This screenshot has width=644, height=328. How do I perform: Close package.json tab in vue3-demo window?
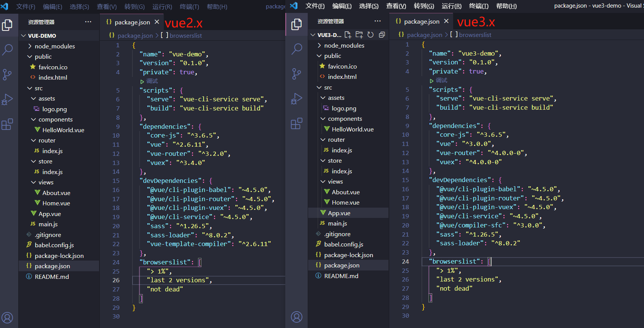point(446,21)
